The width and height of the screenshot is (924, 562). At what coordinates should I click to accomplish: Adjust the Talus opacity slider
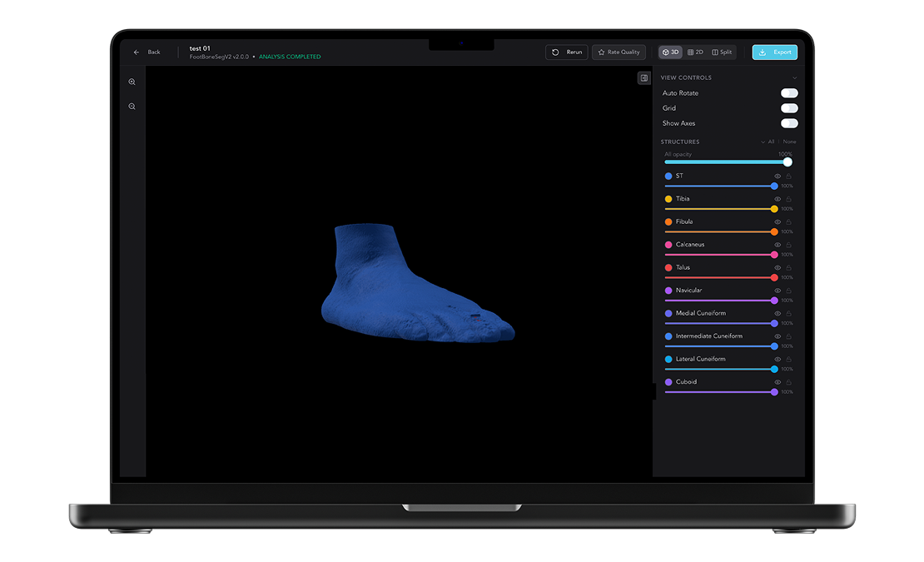click(721, 277)
